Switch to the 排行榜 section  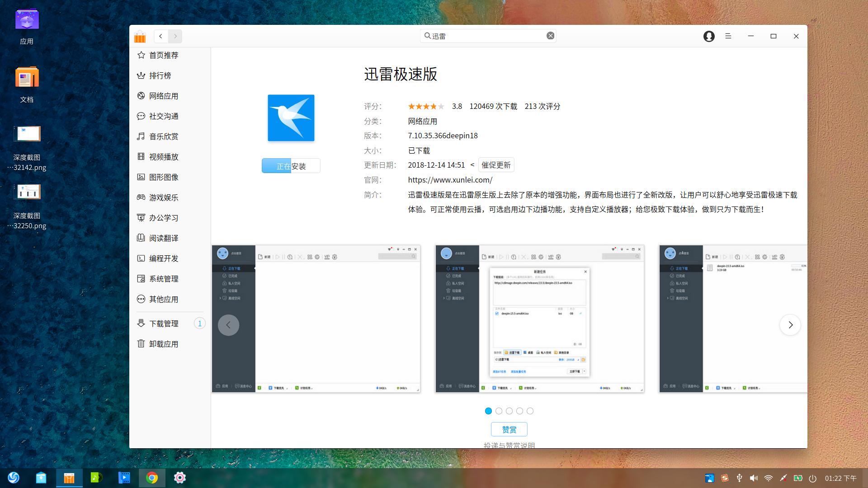pos(160,75)
